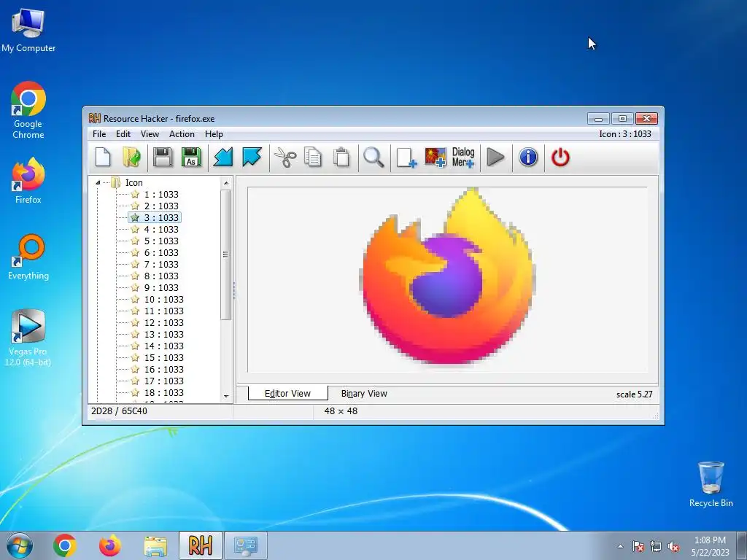747x560 pixels.
Task: Open the File menu
Action: click(x=99, y=134)
